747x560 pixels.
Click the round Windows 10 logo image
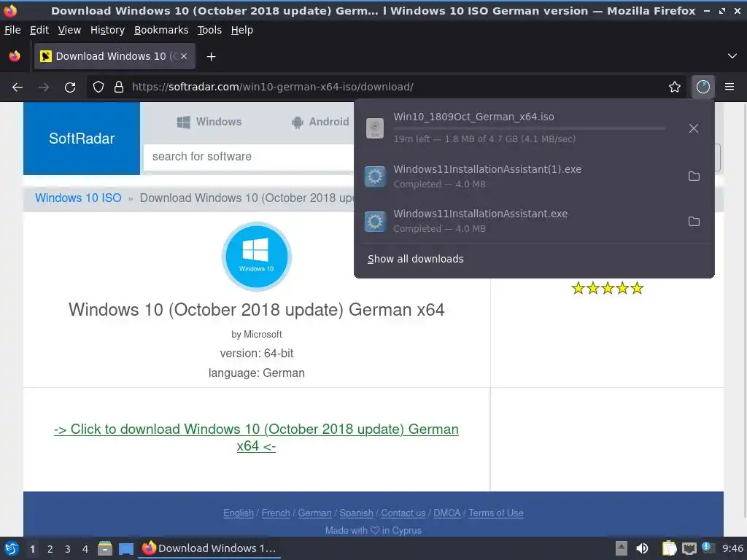click(256, 256)
